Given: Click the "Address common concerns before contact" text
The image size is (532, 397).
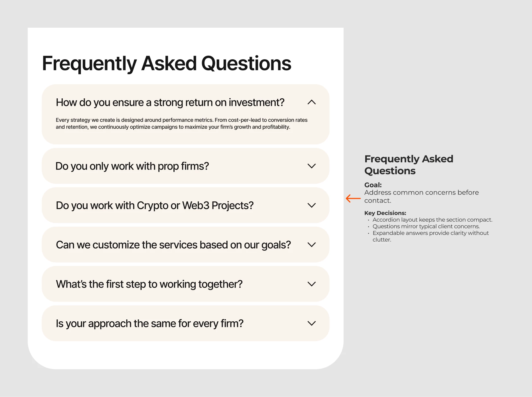Looking at the screenshot, I should pos(421,196).
